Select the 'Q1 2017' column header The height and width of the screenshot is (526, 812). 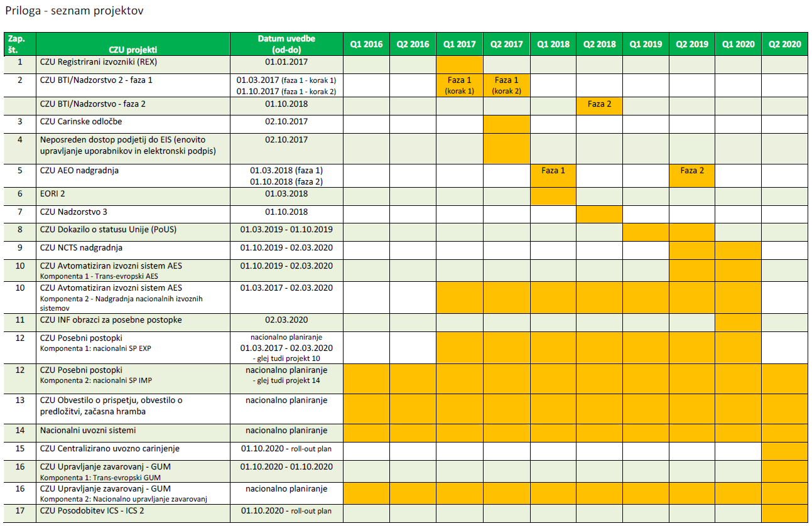tap(460, 44)
